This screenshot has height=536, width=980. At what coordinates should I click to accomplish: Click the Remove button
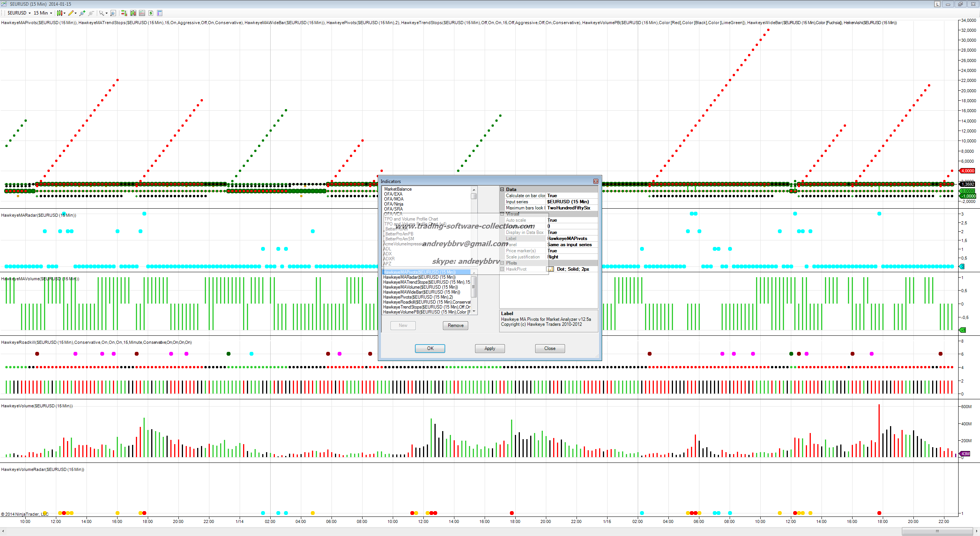(x=456, y=325)
